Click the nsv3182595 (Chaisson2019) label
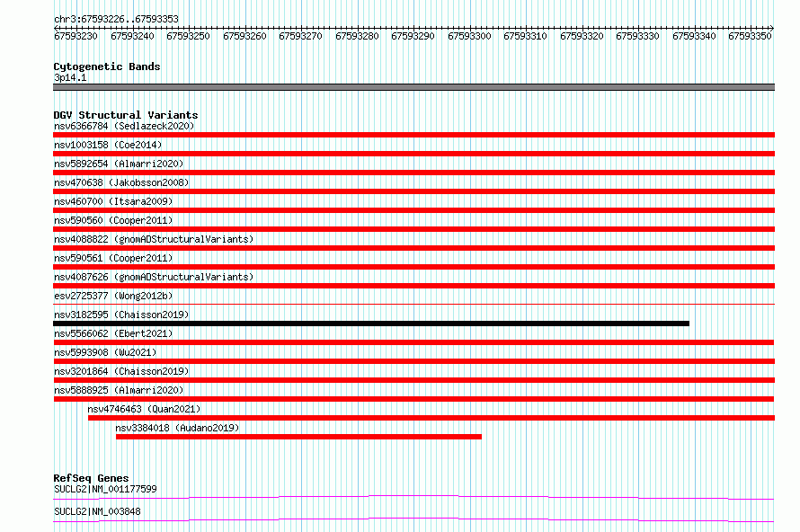800x532 pixels. pyautogui.click(x=121, y=315)
